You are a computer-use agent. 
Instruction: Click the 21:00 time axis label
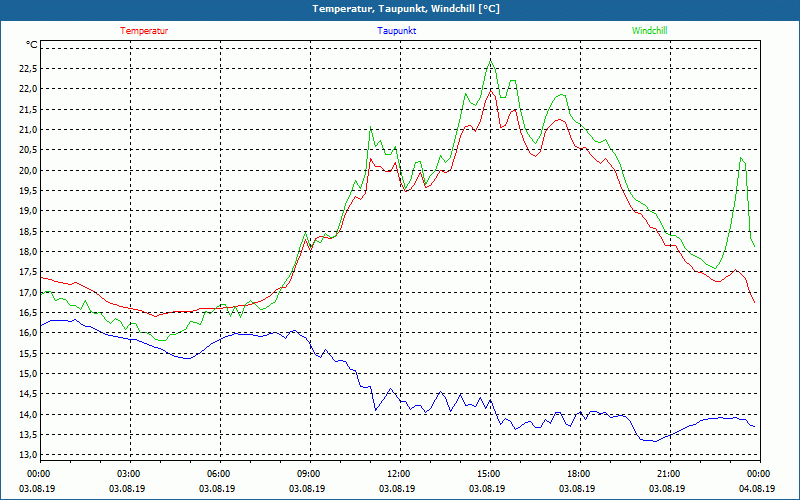click(x=670, y=474)
